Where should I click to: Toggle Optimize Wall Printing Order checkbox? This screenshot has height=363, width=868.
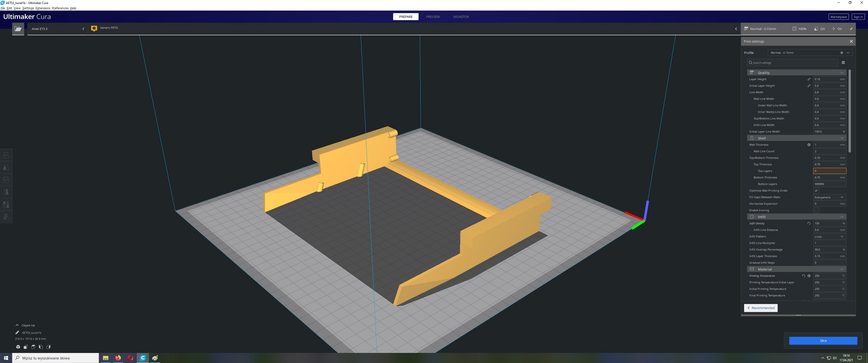pyautogui.click(x=816, y=190)
